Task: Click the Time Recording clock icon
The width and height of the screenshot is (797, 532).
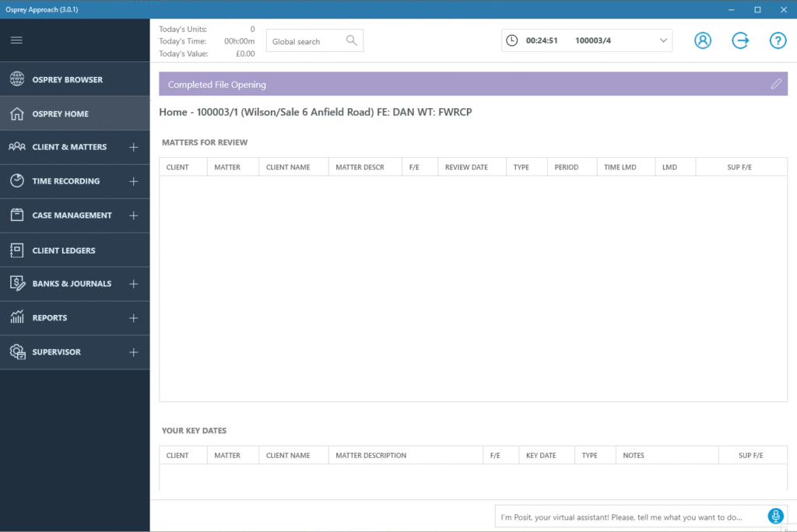Action: click(x=17, y=181)
